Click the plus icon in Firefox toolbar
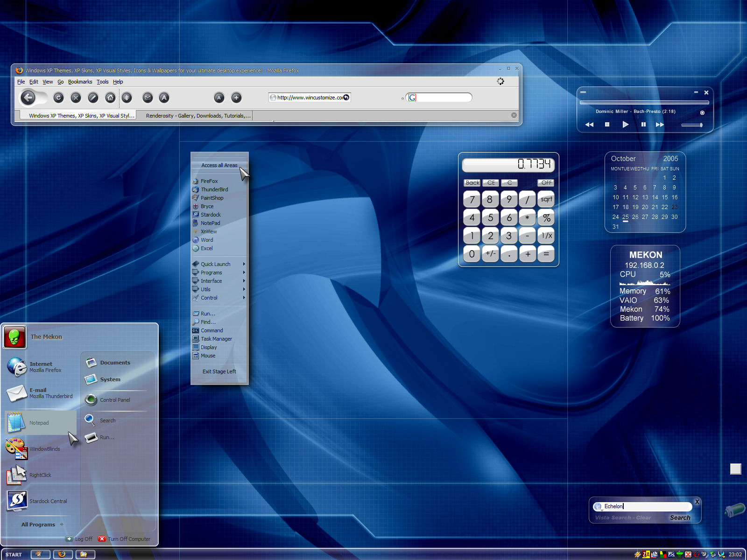 (236, 98)
